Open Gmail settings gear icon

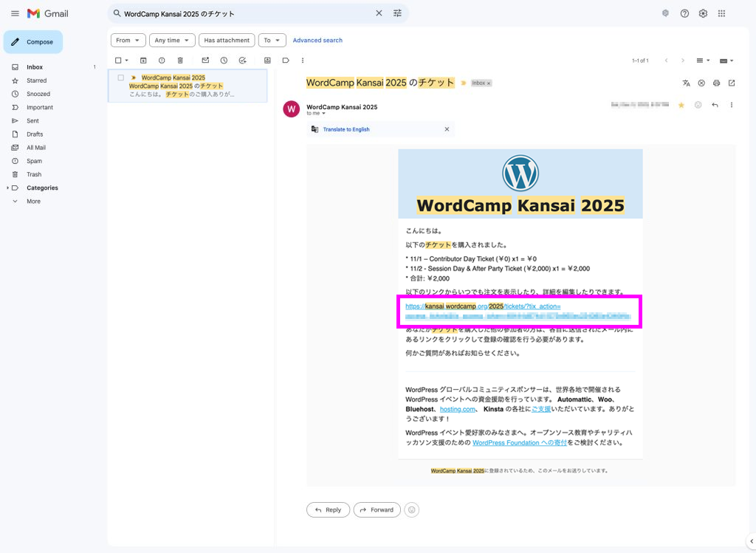703,13
